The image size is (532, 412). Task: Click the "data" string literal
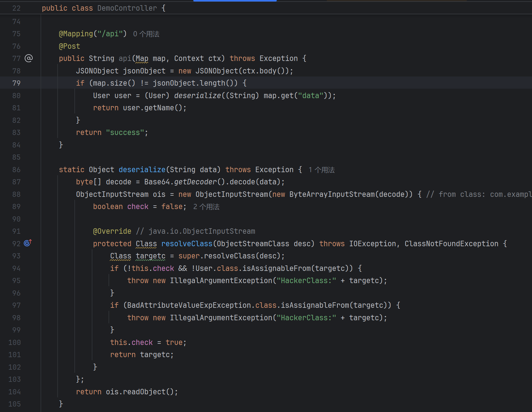pyautogui.click(x=311, y=96)
